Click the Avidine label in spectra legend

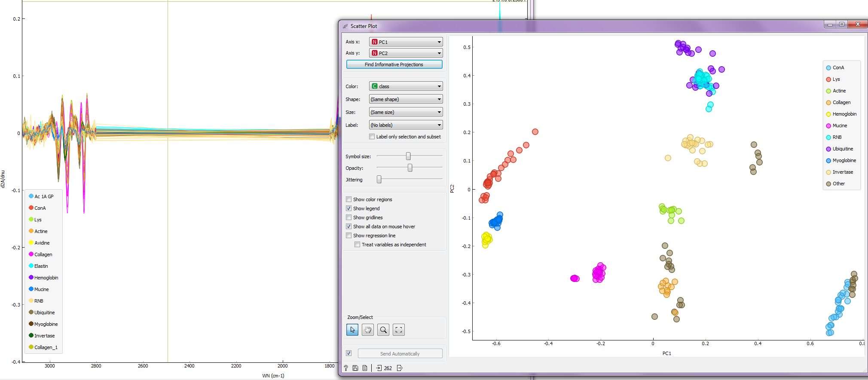pos(42,243)
